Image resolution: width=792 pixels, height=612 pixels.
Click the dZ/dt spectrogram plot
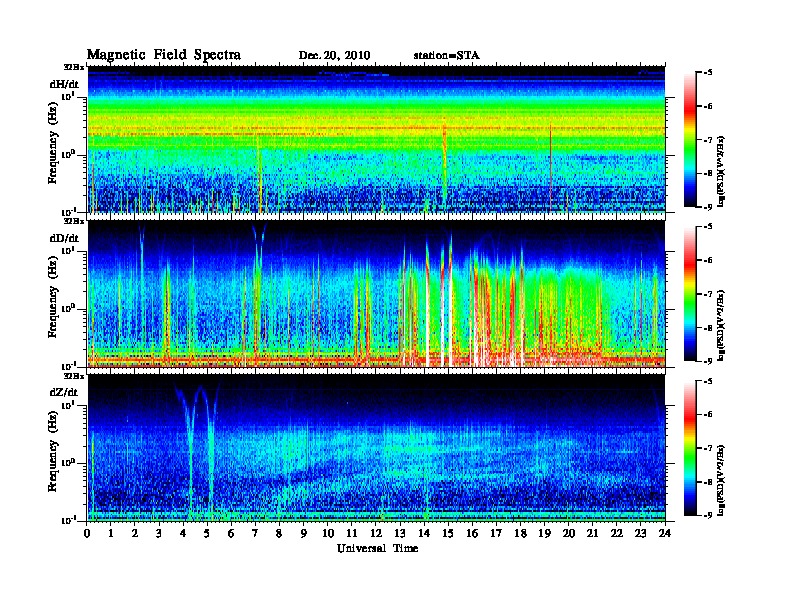(376, 447)
